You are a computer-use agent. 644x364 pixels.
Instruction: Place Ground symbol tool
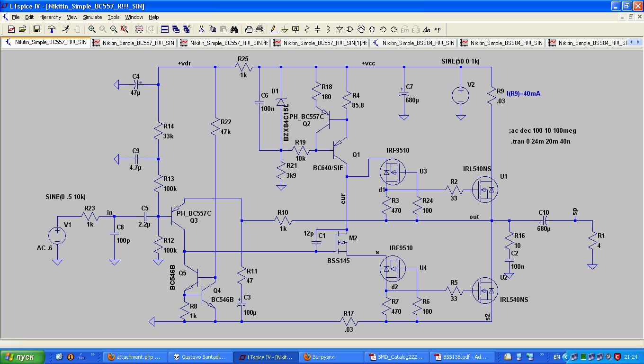(x=285, y=29)
